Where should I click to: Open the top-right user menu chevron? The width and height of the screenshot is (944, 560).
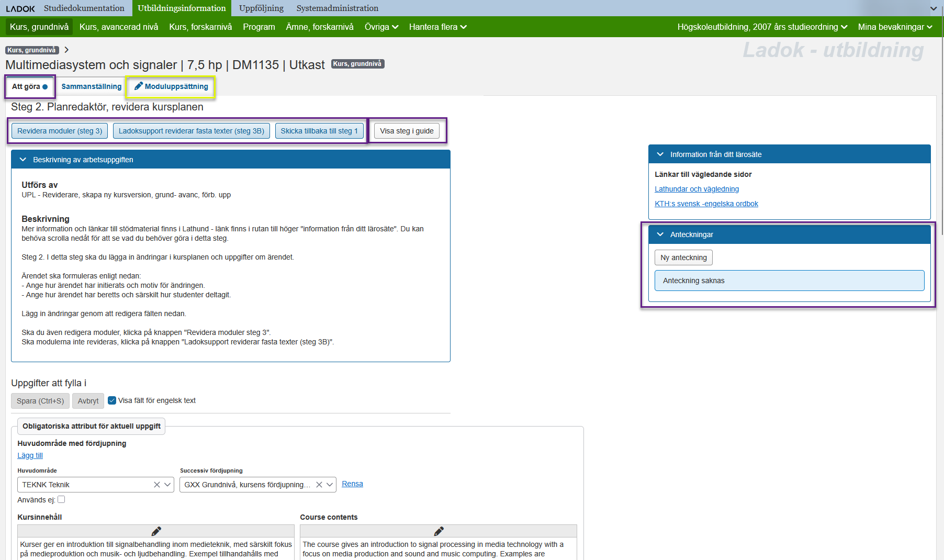(x=934, y=8)
